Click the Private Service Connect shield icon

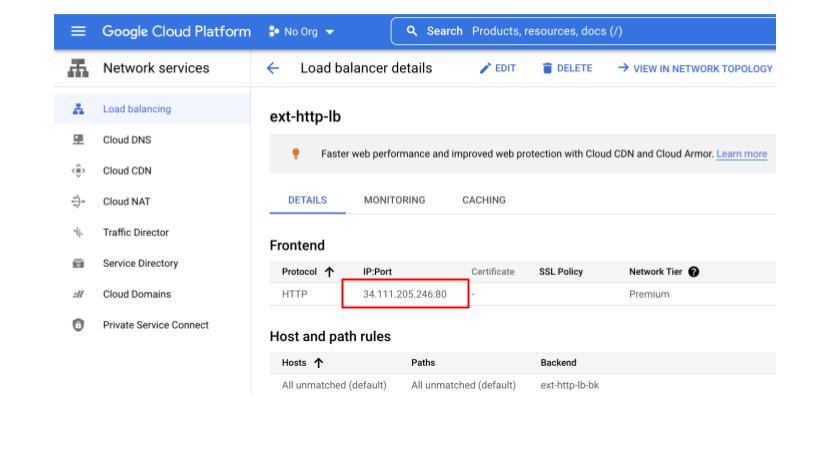[78, 324]
